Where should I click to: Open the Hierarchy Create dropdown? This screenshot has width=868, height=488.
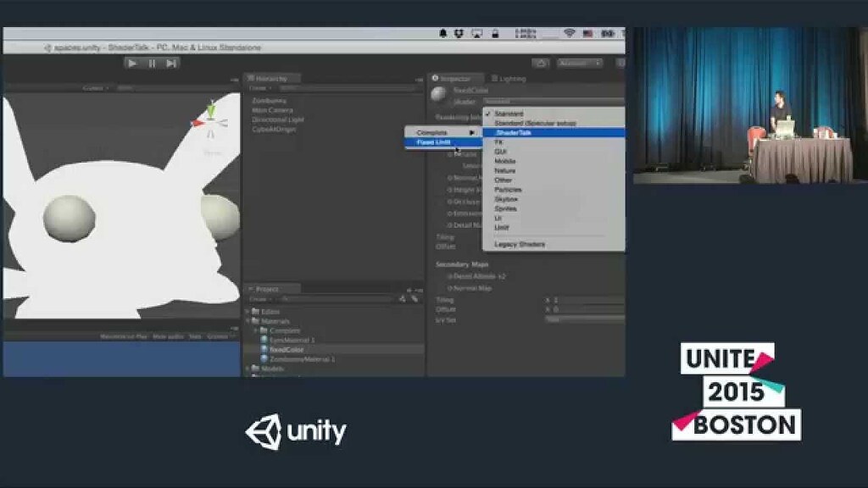pos(259,88)
